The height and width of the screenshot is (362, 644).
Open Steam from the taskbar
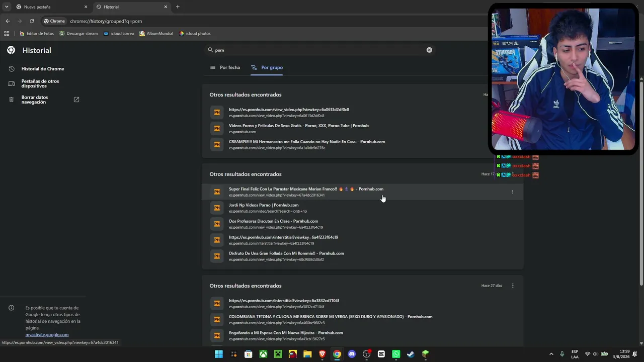(411, 354)
